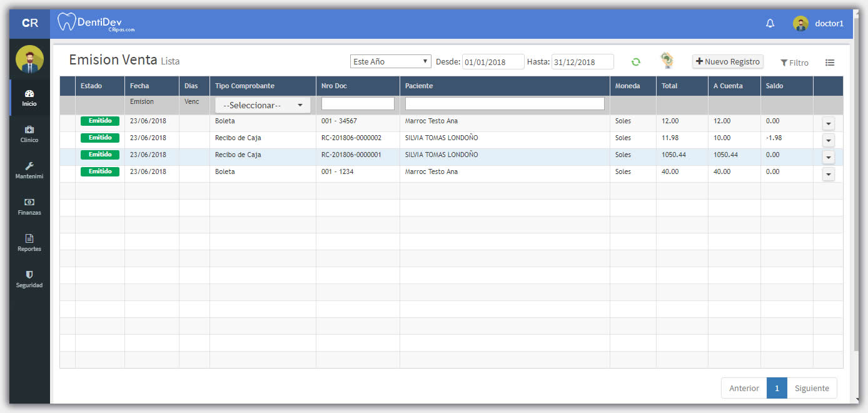
Task: Open the Clínico sidebar section
Action: coord(29,133)
